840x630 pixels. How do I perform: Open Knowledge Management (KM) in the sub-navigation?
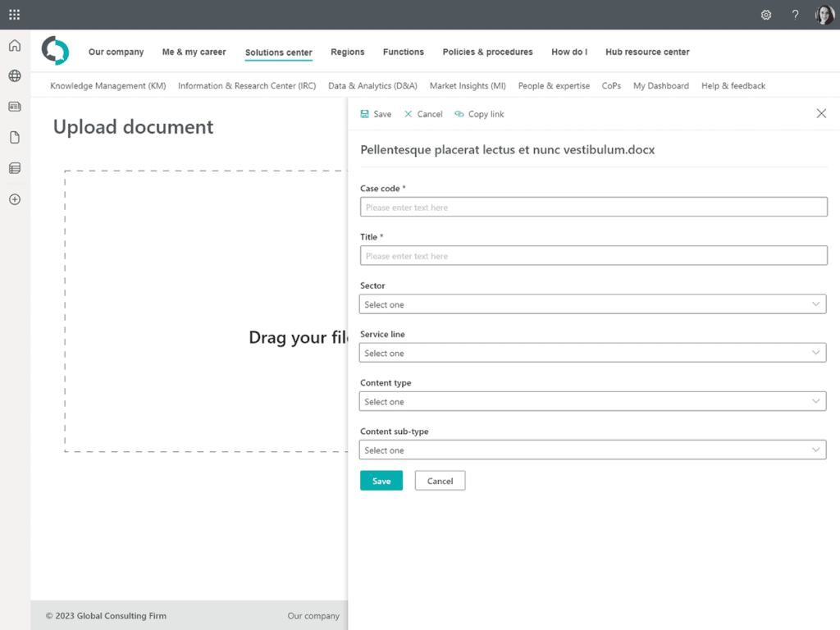[x=107, y=85]
